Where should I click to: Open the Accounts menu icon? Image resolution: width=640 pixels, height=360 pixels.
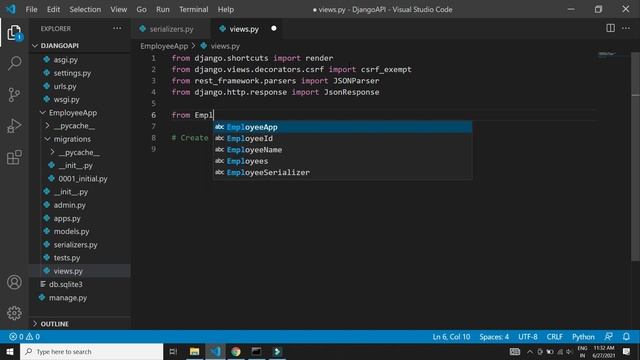14,282
